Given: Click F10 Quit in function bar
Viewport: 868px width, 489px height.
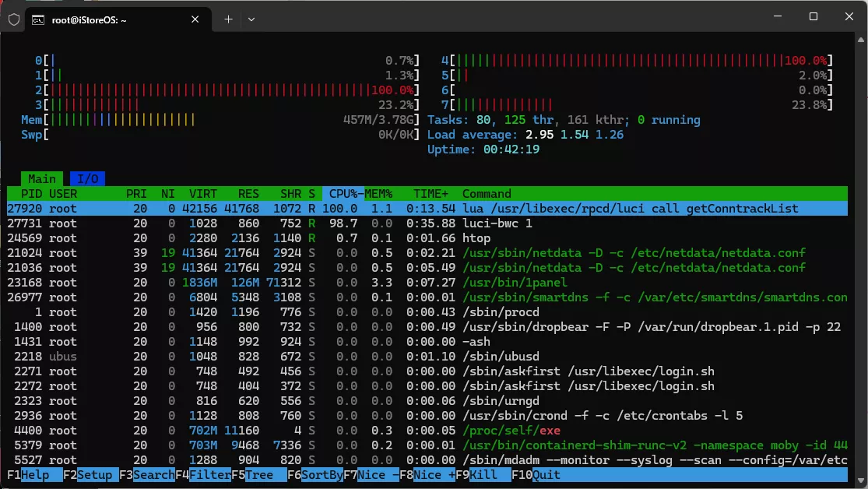Looking at the screenshot, I should 546,475.
